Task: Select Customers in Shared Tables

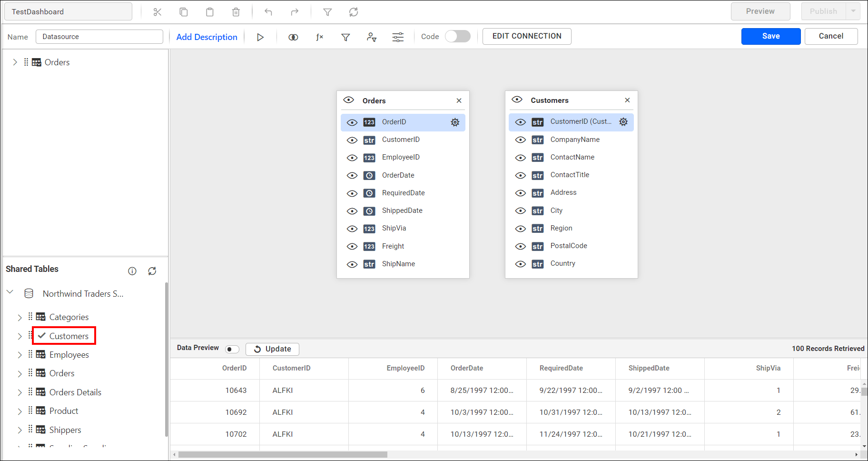Action: coord(69,336)
